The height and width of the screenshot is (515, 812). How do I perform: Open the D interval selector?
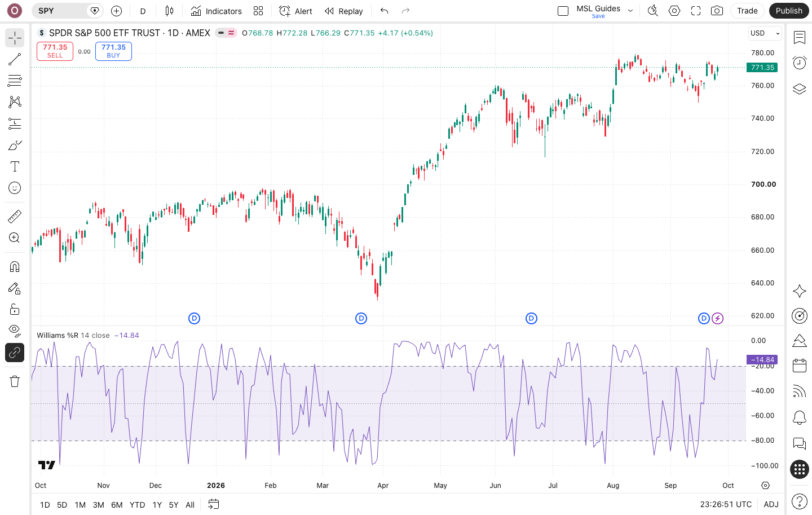[x=143, y=11]
